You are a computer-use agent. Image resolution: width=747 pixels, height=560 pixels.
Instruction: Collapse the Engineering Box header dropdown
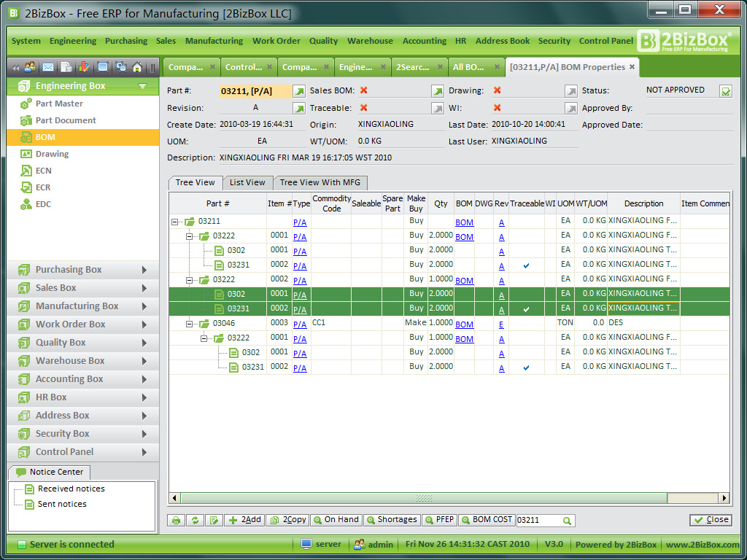tap(142, 86)
